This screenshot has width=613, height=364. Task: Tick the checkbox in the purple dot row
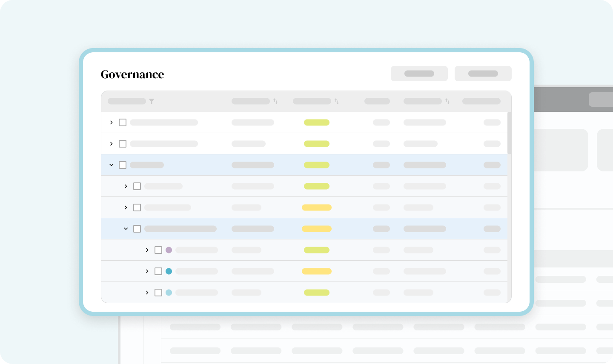point(158,250)
